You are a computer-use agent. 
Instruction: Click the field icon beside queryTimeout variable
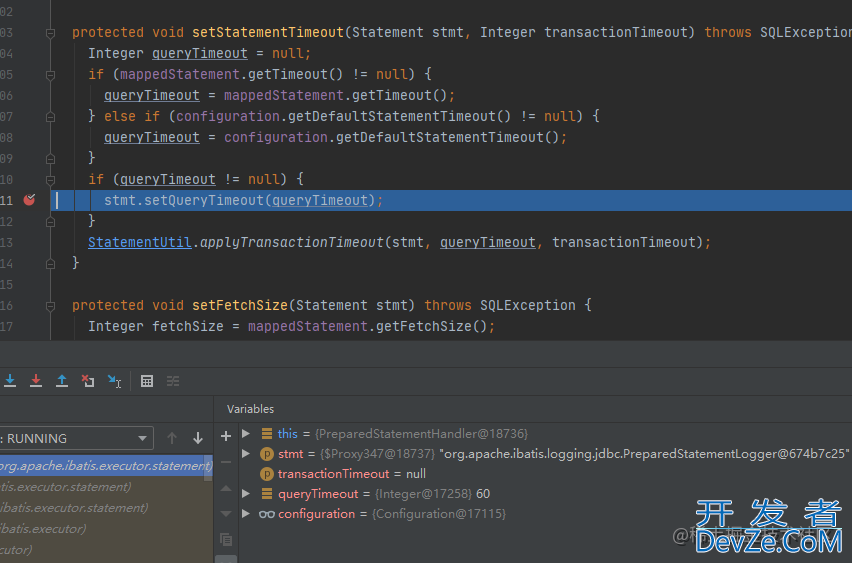point(267,493)
